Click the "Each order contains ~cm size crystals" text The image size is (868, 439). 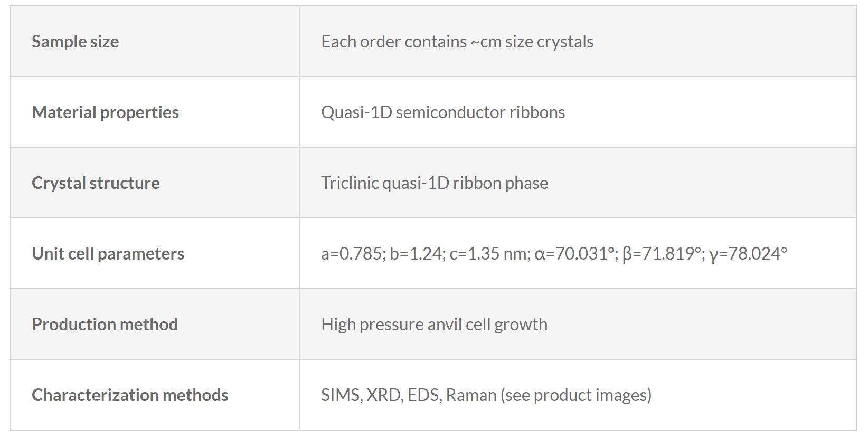(457, 42)
